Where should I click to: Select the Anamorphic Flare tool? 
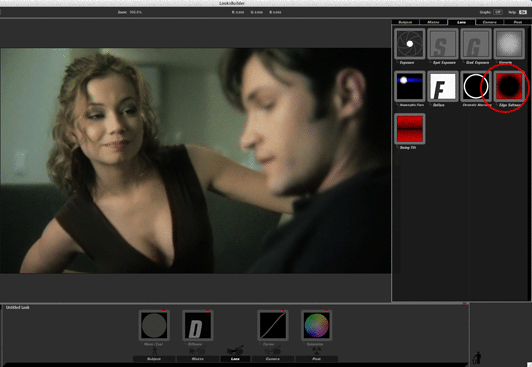[410, 86]
